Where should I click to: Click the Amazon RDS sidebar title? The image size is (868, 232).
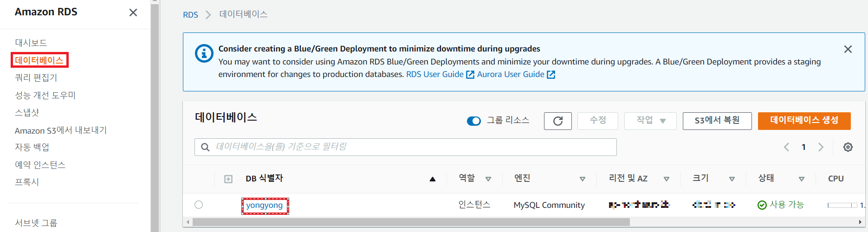[x=46, y=12]
